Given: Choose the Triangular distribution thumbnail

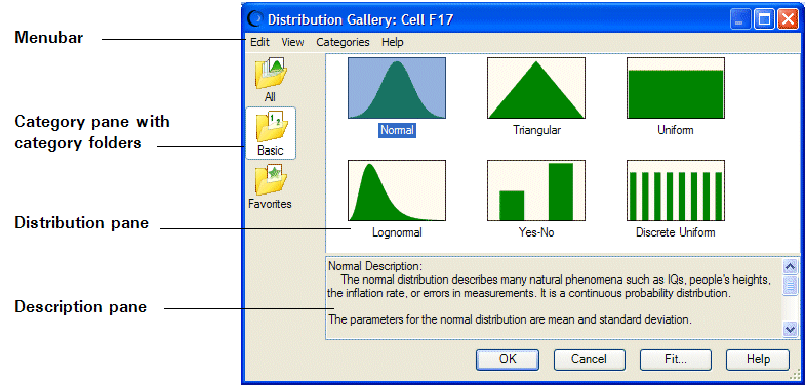Looking at the screenshot, I should pos(537,88).
